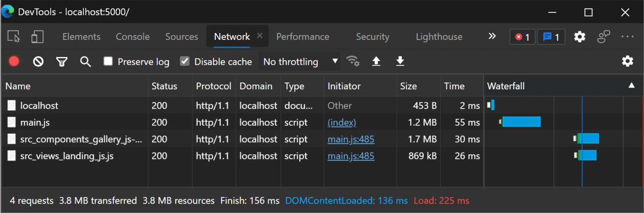Screen dimensions: 644x213
Task: Open (index) initiator link
Action: [x=342, y=123]
